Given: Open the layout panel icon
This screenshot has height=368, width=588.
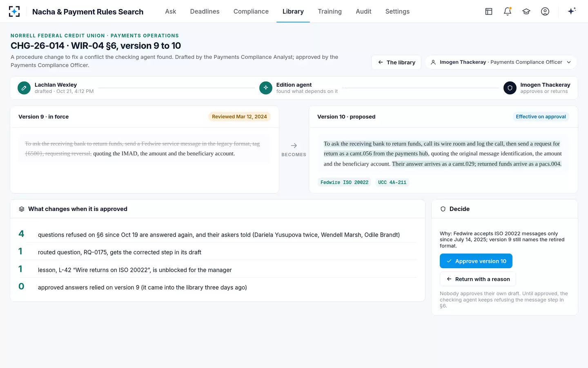Looking at the screenshot, I should pos(489,11).
